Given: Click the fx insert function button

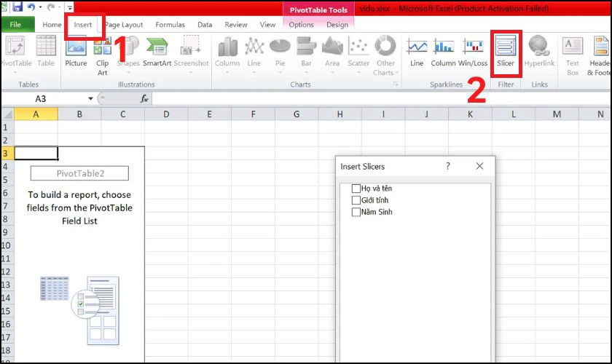Looking at the screenshot, I should pyautogui.click(x=144, y=99).
